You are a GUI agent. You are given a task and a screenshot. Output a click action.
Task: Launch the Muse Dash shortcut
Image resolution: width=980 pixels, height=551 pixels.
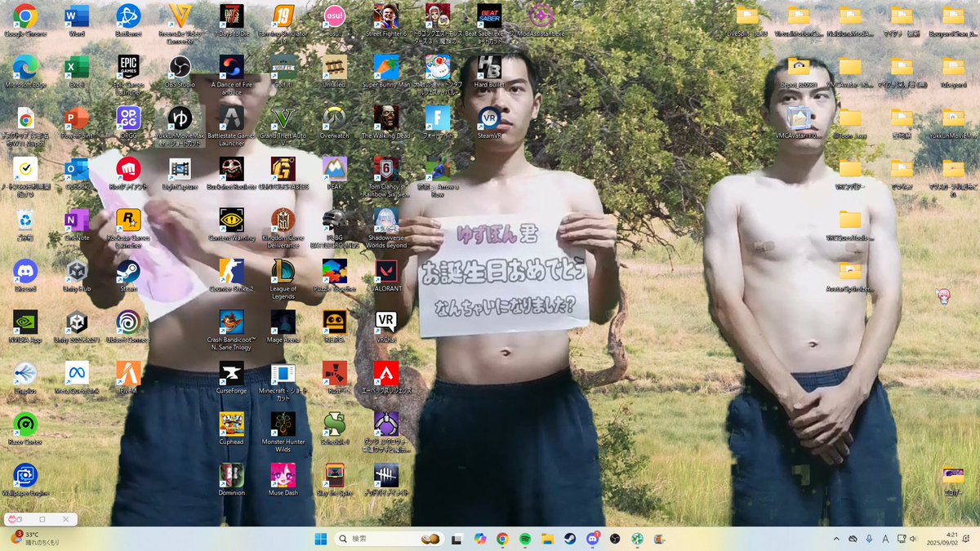coord(283,479)
